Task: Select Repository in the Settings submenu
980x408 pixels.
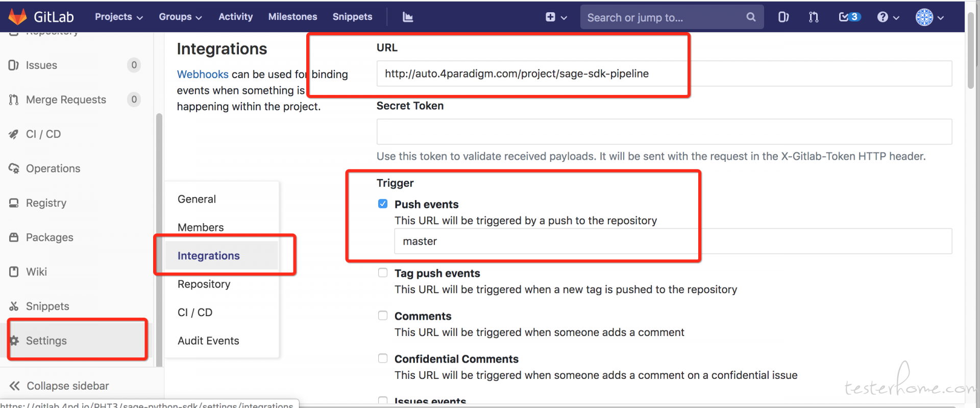Action: pyautogui.click(x=204, y=284)
